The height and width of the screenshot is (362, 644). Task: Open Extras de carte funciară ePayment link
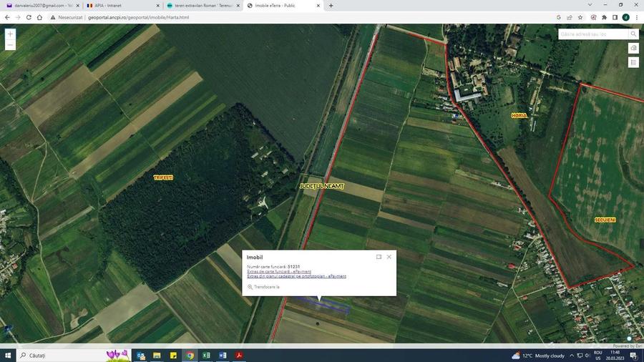coord(279,271)
